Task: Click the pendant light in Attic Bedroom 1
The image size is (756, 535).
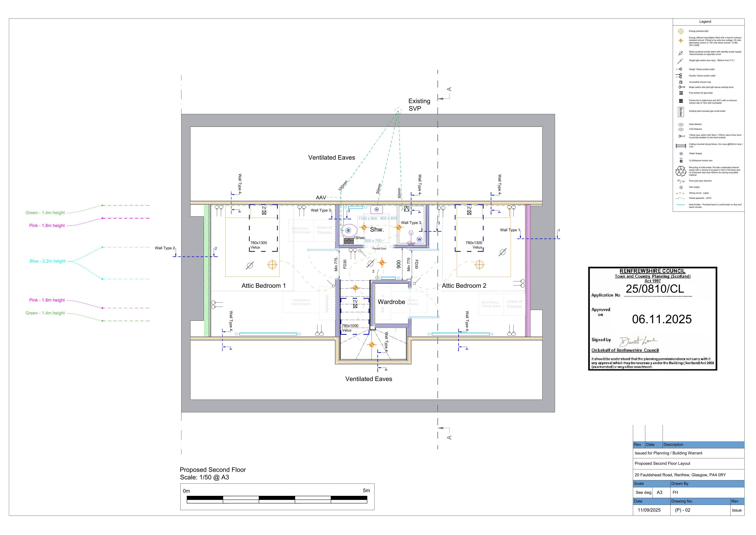Action: [272, 265]
